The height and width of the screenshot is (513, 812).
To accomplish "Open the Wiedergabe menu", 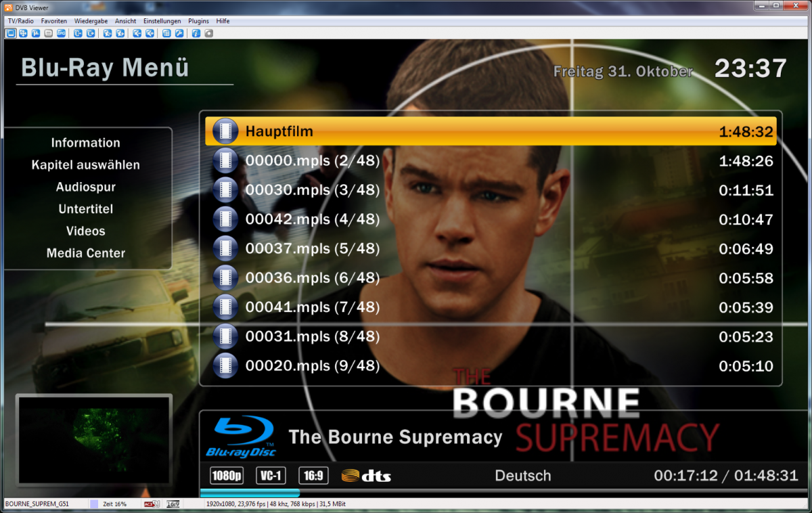I will coord(91,21).
